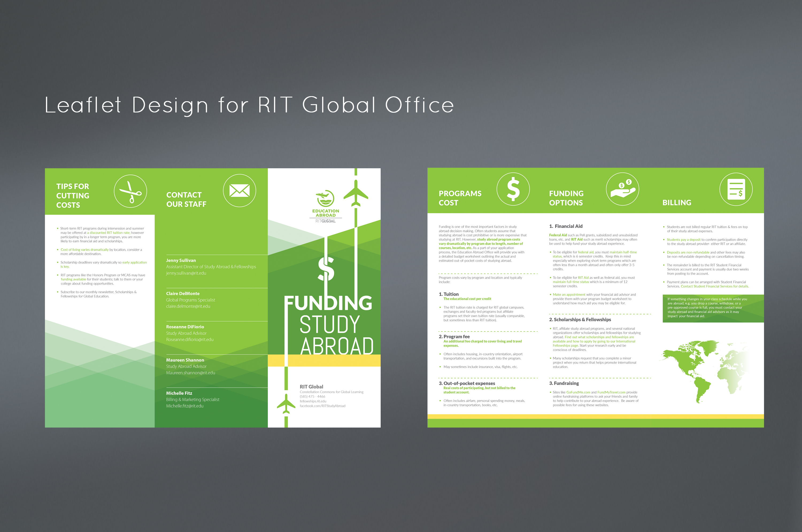802x532 pixels.
Task: Click the envelope mail icon
Action: (239, 191)
